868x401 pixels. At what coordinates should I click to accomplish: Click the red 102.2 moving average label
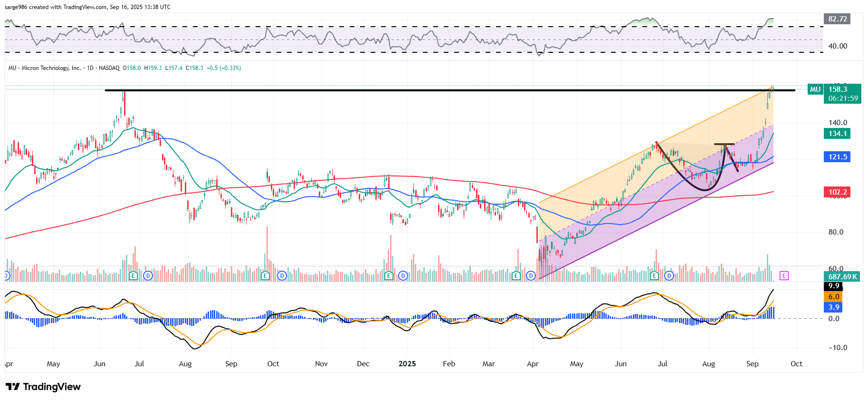click(x=837, y=192)
